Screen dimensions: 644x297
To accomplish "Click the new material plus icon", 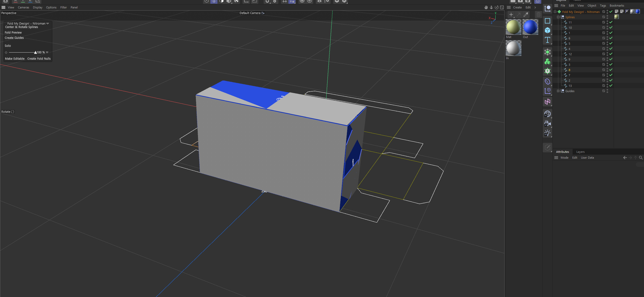I will (x=511, y=15).
